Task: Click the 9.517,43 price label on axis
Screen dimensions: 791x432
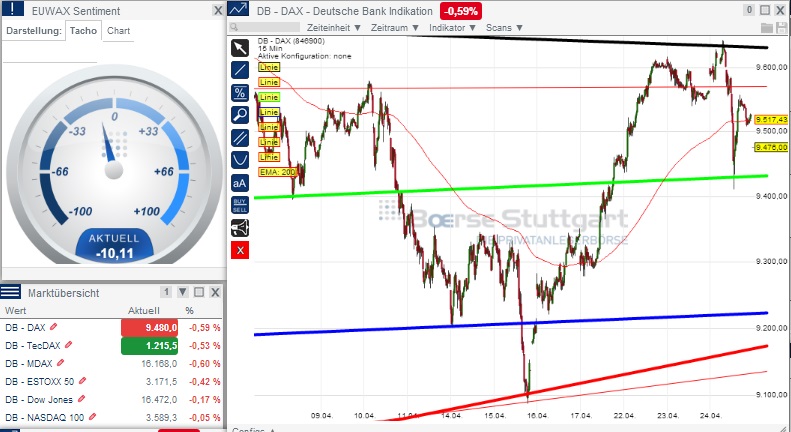Action: [x=771, y=120]
